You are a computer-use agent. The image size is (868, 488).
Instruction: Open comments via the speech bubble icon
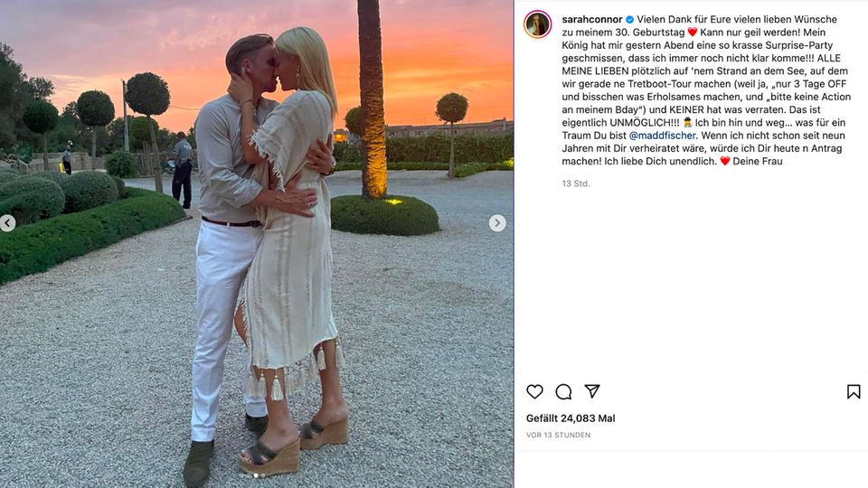tap(563, 391)
